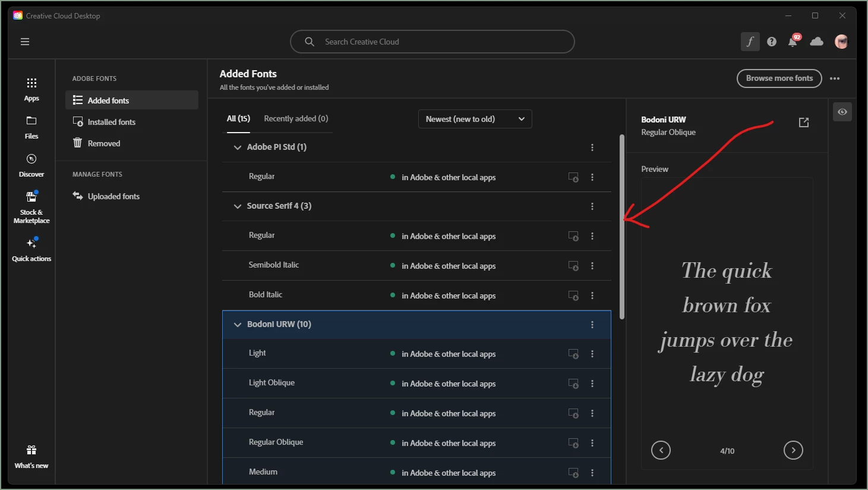Click Browse more fonts button
This screenshot has height=490, width=868.
click(779, 78)
